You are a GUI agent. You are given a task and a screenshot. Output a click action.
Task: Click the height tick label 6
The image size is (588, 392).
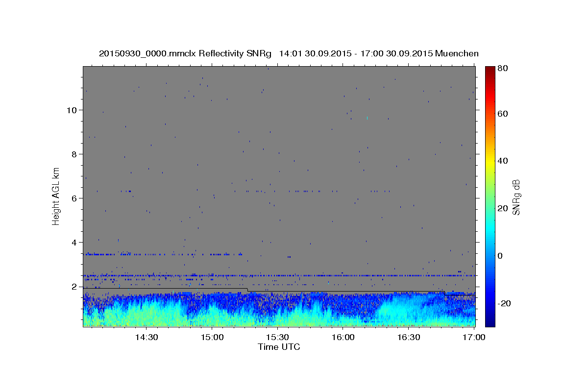[x=74, y=198]
